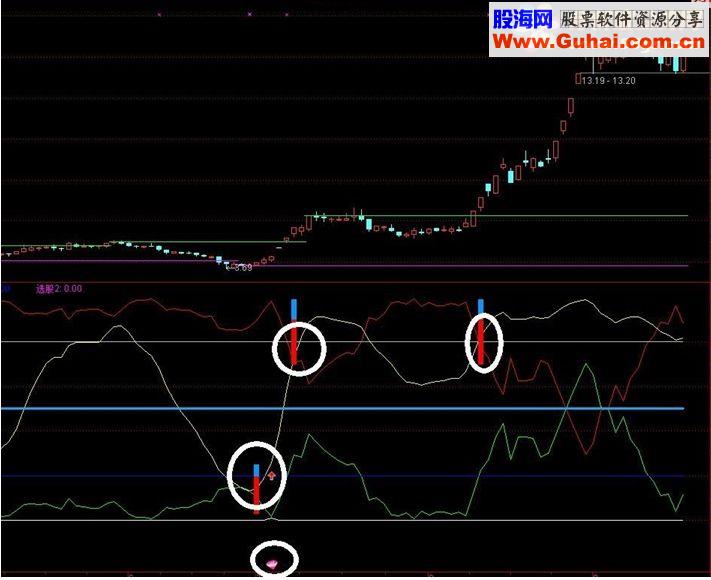Click the "选股2: 0.00" indicator label
This screenshot has height=580, width=711.
(59, 289)
